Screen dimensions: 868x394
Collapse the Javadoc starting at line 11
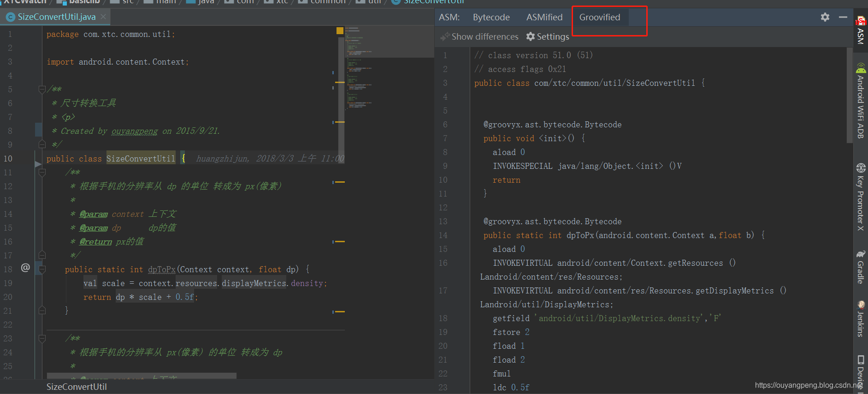(42, 173)
